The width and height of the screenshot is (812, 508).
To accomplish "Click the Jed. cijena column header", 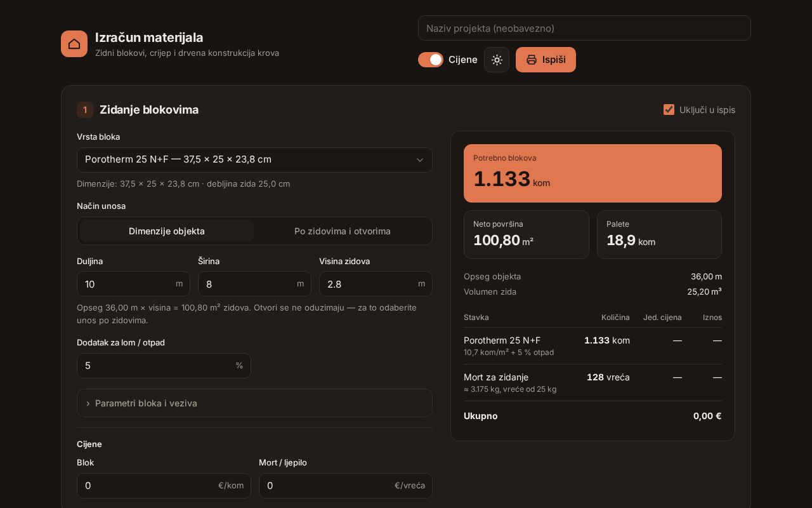I will click(662, 317).
